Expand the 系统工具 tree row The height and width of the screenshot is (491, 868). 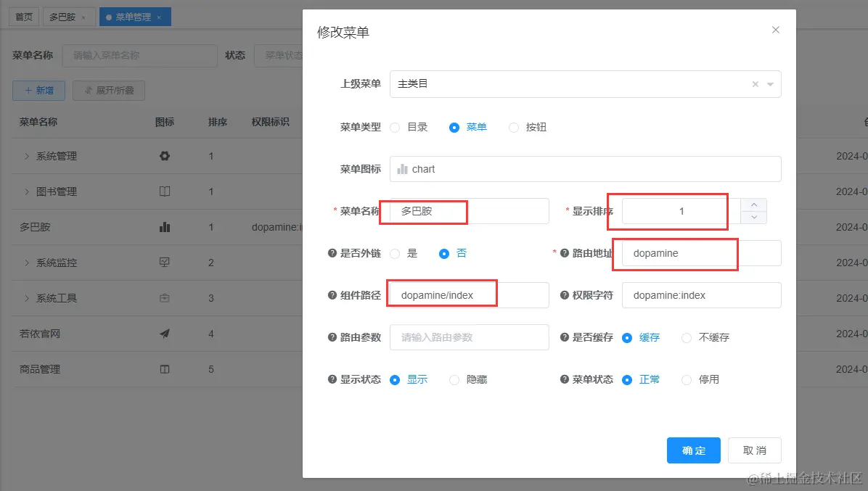[x=27, y=298]
